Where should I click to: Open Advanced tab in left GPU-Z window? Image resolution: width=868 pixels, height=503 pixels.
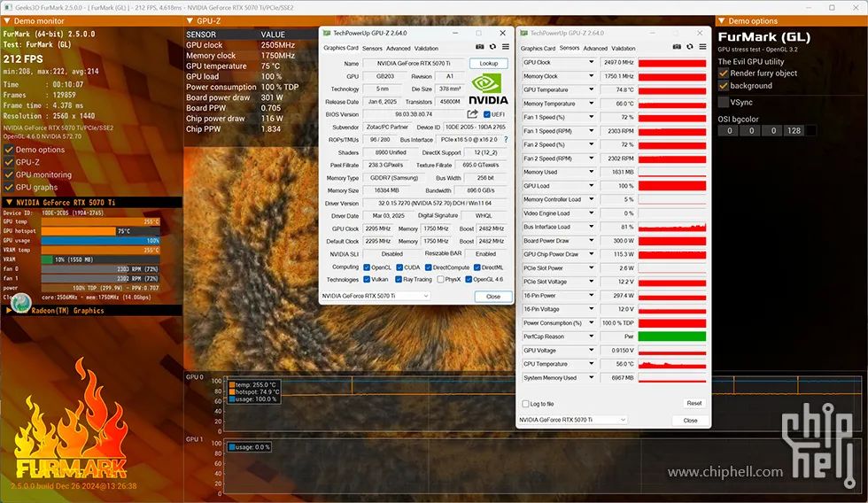pos(398,48)
